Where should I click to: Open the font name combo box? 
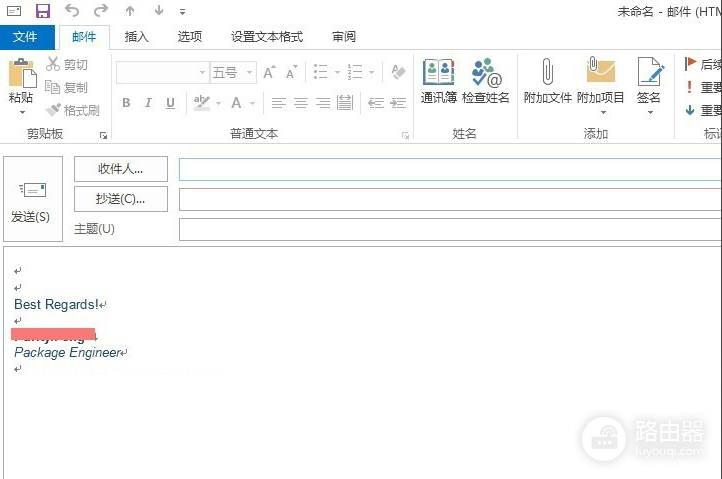(162, 72)
